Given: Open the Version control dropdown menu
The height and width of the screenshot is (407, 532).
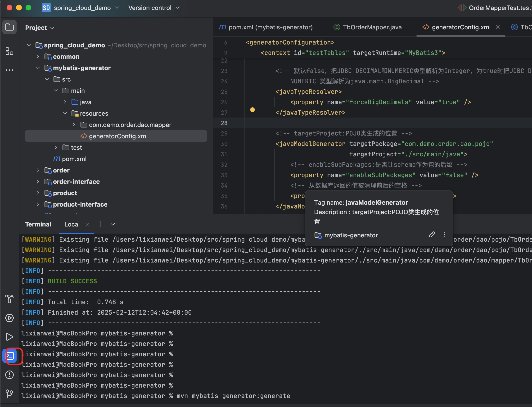Looking at the screenshot, I should click(178, 8).
